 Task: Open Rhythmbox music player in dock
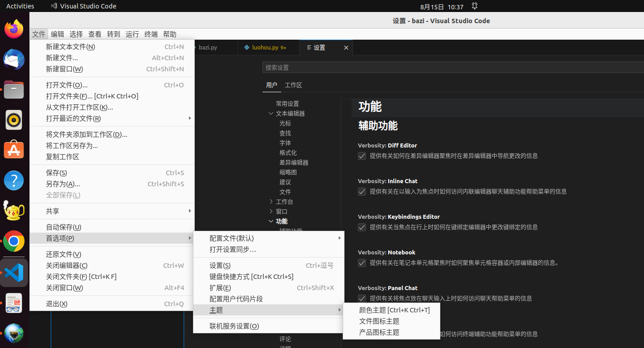(x=14, y=120)
